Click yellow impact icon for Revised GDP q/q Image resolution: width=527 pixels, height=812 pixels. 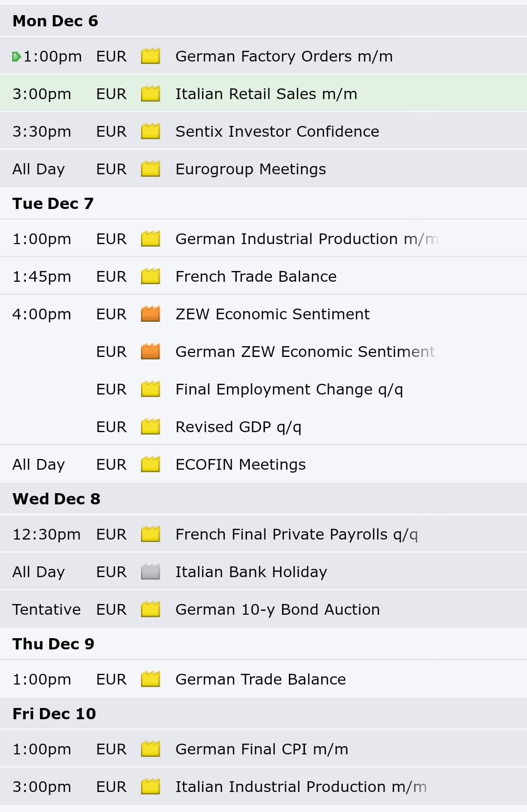[150, 427]
